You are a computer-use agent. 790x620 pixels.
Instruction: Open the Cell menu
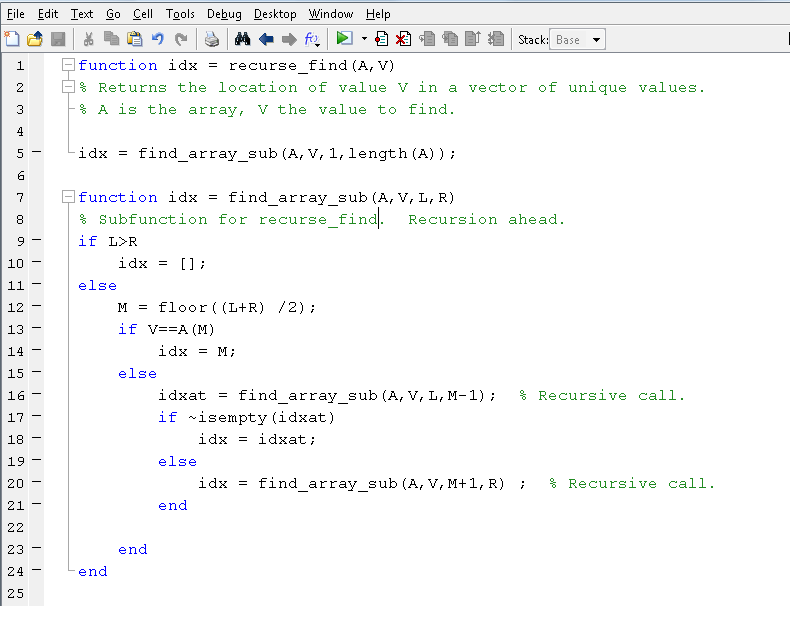(143, 14)
